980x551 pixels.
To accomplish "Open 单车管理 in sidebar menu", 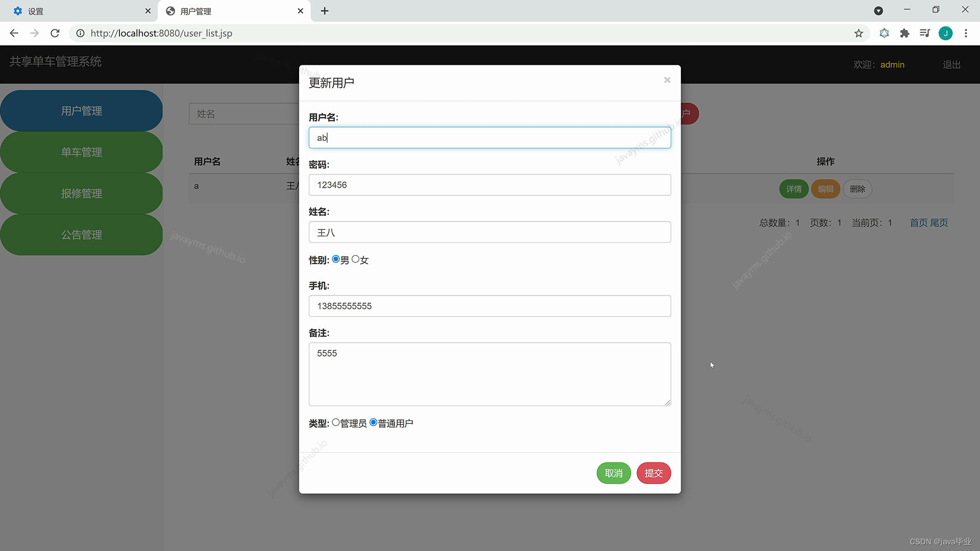I will tap(82, 152).
